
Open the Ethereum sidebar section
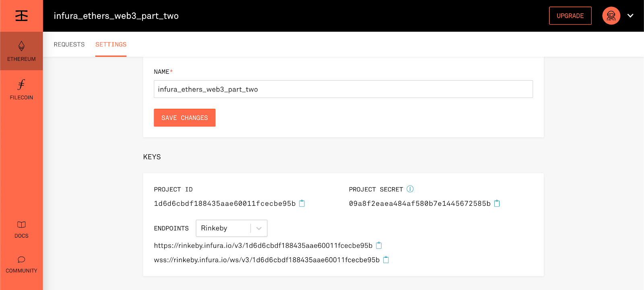[x=21, y=51]
